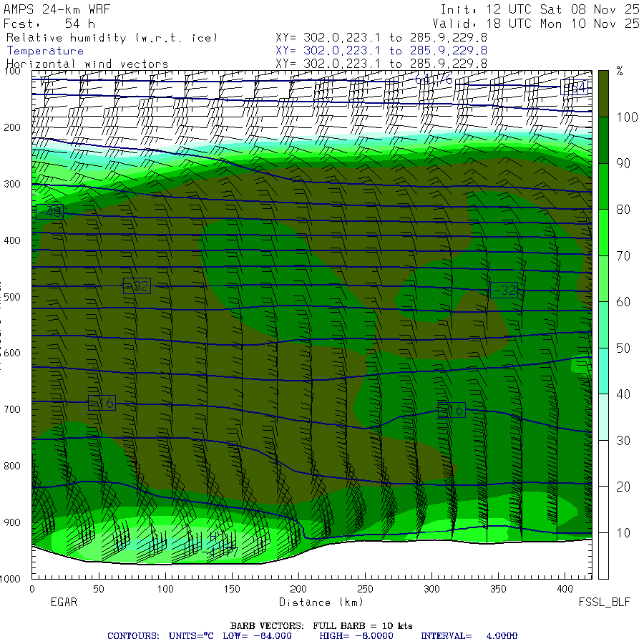644x644 pixels.
Task: Click the Relative humidity (w.r.t. ice) title
Action: tap(112, 38)
